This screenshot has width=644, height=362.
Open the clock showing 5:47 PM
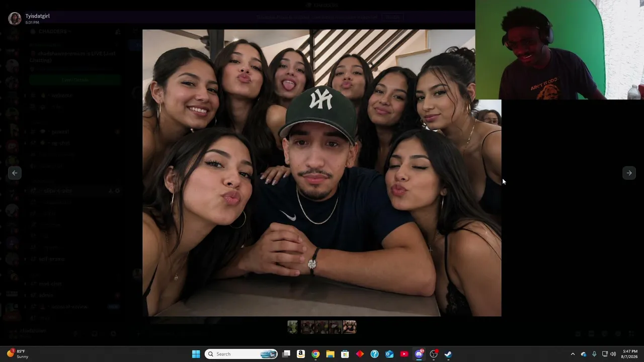(x=630, y=354)
